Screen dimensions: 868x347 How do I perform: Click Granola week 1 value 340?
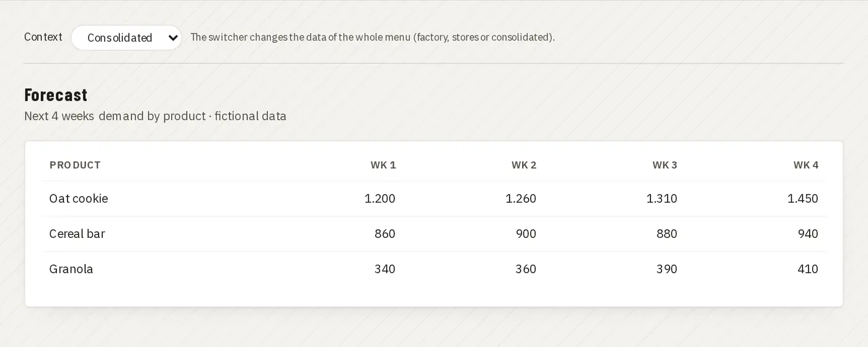(385, 269)
